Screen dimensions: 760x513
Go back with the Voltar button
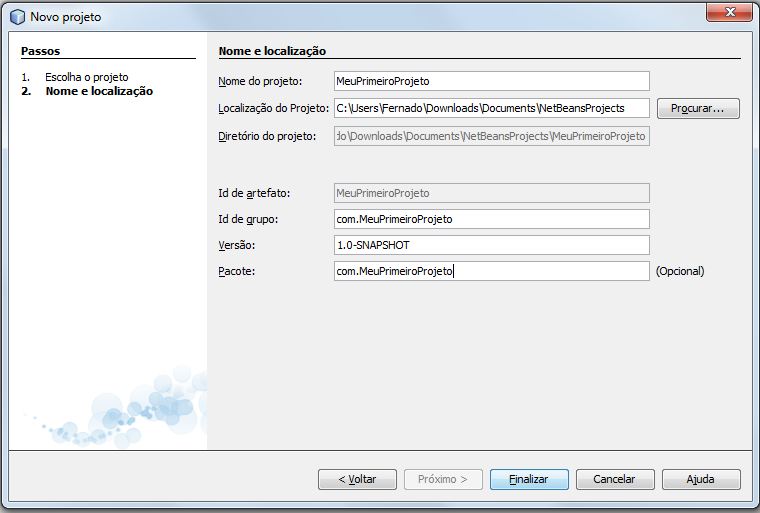pyautogui.click(x=357, y=479)
